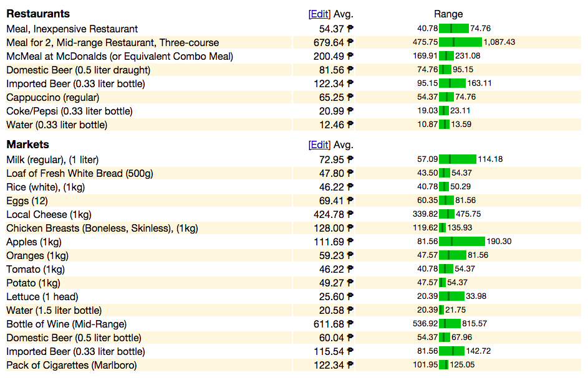Click the Apples price range bar
The image size is (588, 378).
(462, 241)
